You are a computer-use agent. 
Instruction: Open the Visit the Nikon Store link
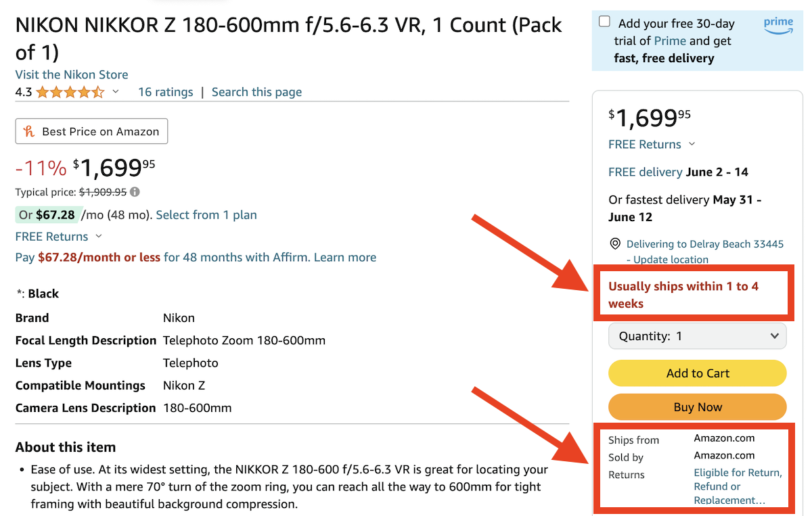point(72,74)
